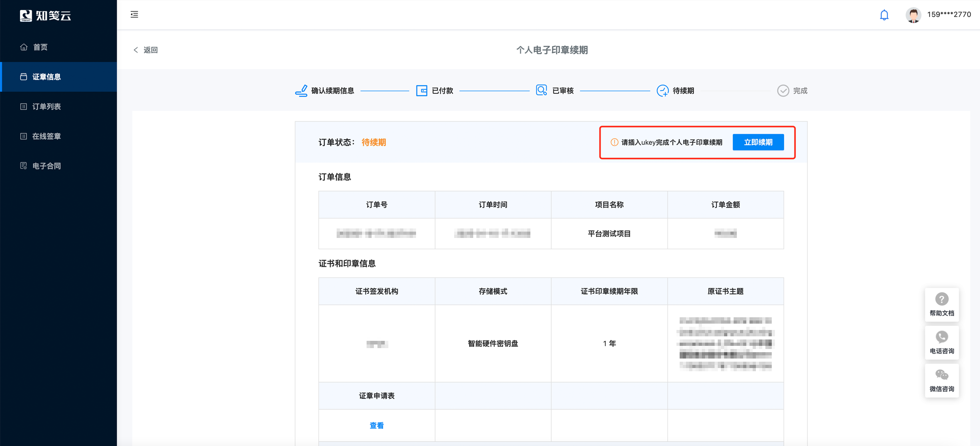Click the 完成 step checkmark icon
This screenshot has width=980, height=446.
pyautogui.click(x=783, y=91)
